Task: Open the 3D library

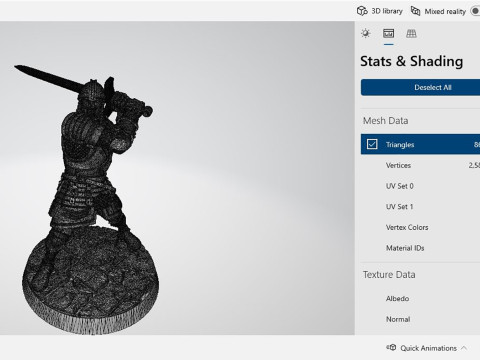Action: coord(380,11)
